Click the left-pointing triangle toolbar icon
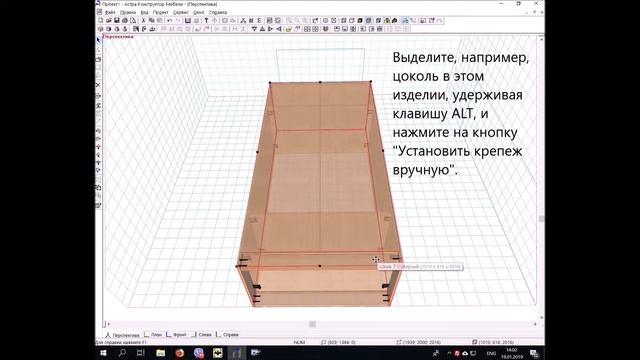640x360 pixels. pyautogui.click(x=278, y=29)
